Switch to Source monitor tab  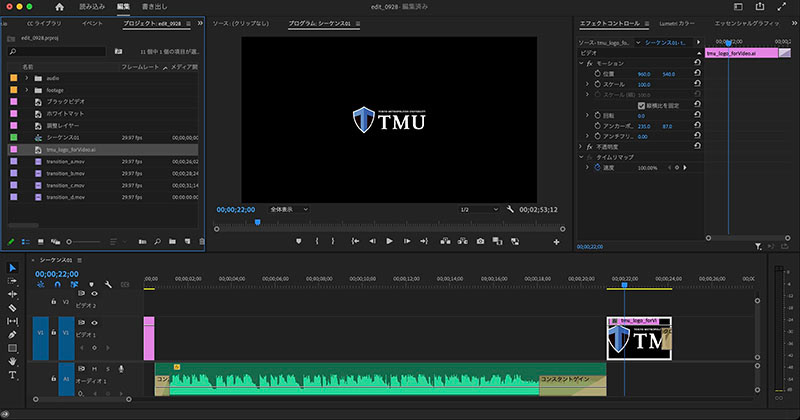(241, 23)
